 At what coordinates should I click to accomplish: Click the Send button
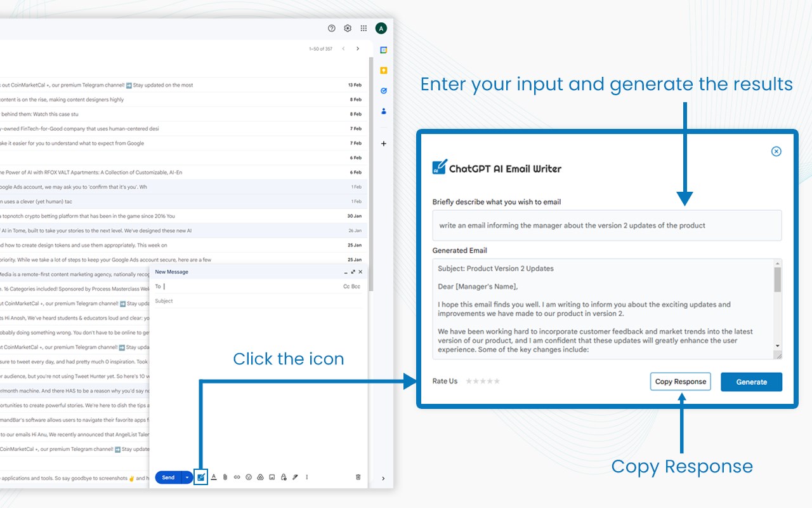point(168,478)
